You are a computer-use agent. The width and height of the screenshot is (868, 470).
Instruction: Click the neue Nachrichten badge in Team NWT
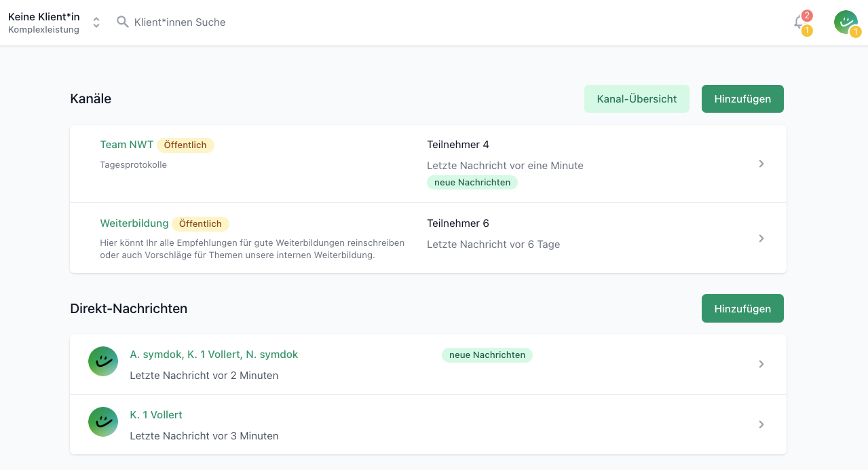(472, 182)
